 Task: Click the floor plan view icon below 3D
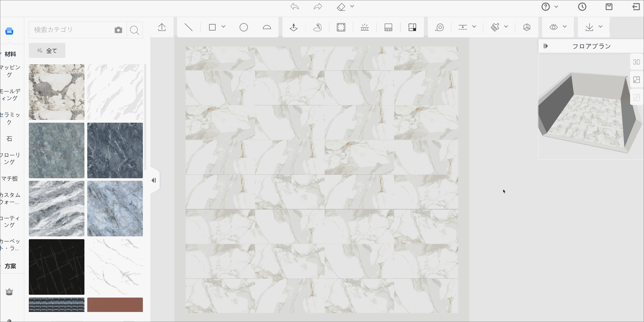(637, 80)
